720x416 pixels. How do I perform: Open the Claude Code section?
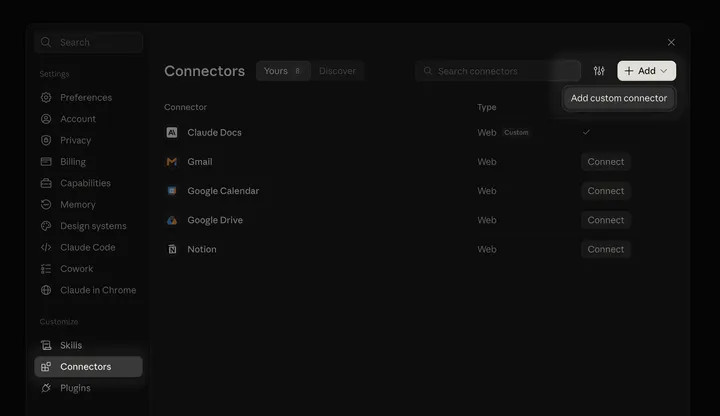(88, 247)
